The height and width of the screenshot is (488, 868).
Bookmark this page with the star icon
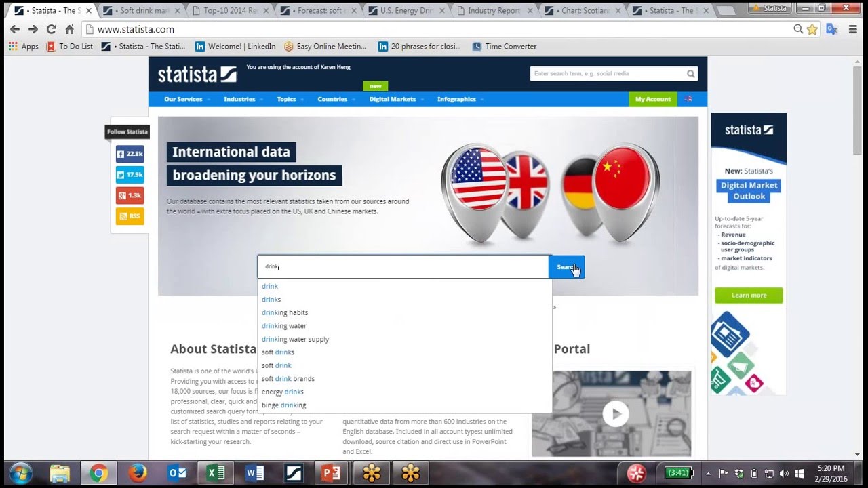point(812,29)
